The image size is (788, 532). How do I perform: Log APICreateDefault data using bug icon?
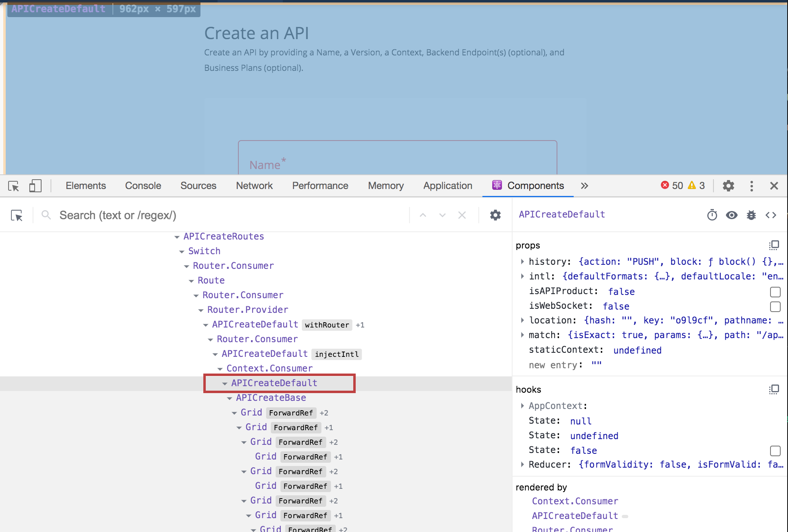click(x=751, y=215)
